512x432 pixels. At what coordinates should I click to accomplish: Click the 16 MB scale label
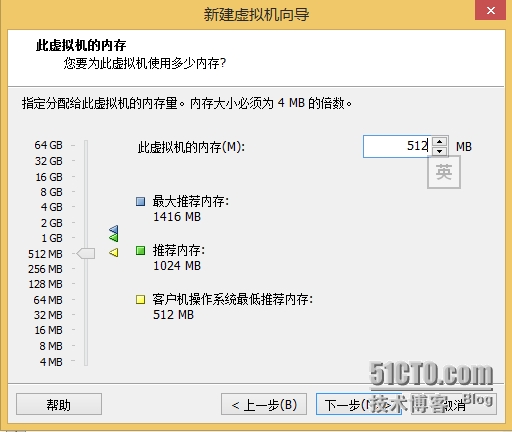pyautogui.click(x=48, y=330)
